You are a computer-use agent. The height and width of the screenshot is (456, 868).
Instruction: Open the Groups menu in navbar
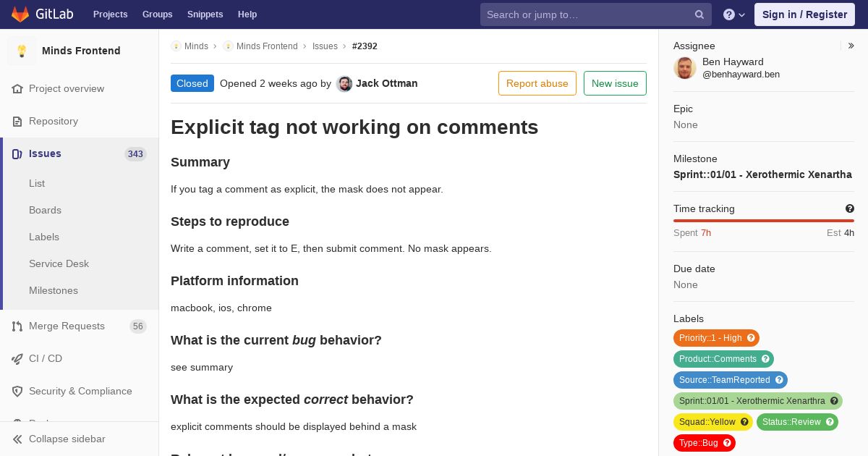coord(157,14)
